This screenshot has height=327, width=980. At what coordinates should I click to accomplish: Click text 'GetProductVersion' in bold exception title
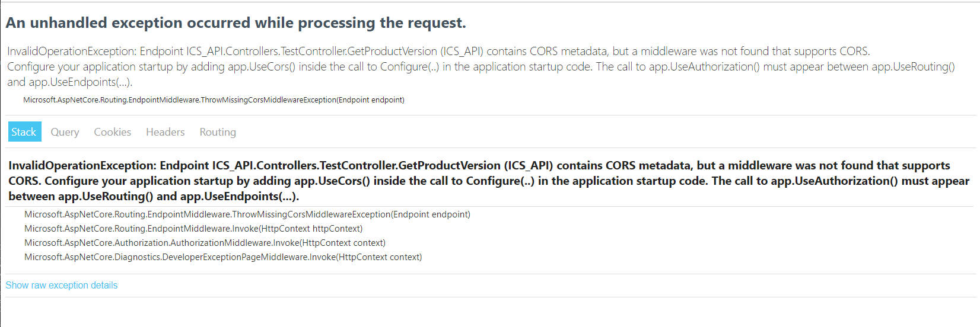[449, 165]
